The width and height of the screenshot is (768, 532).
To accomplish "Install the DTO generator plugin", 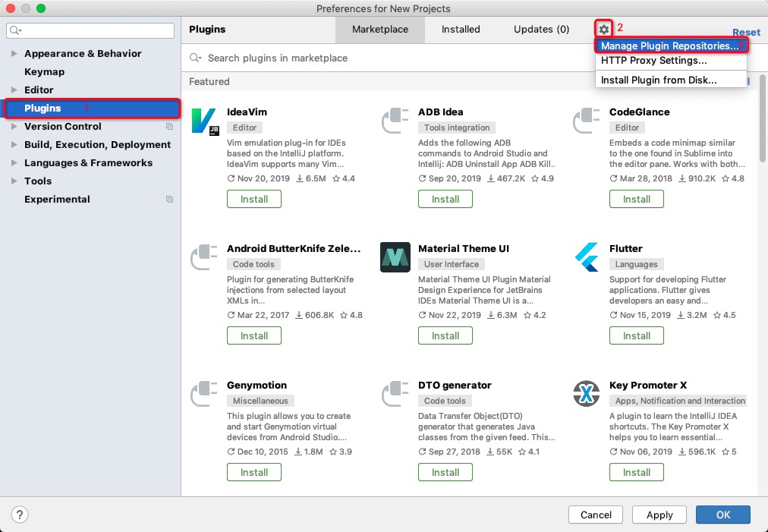I will (x=445, y=472).
